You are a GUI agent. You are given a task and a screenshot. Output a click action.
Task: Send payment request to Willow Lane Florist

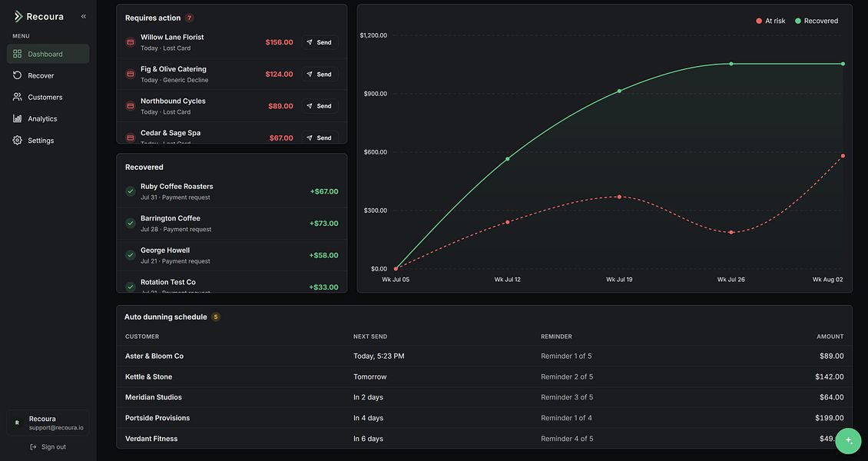click(320, 42)
